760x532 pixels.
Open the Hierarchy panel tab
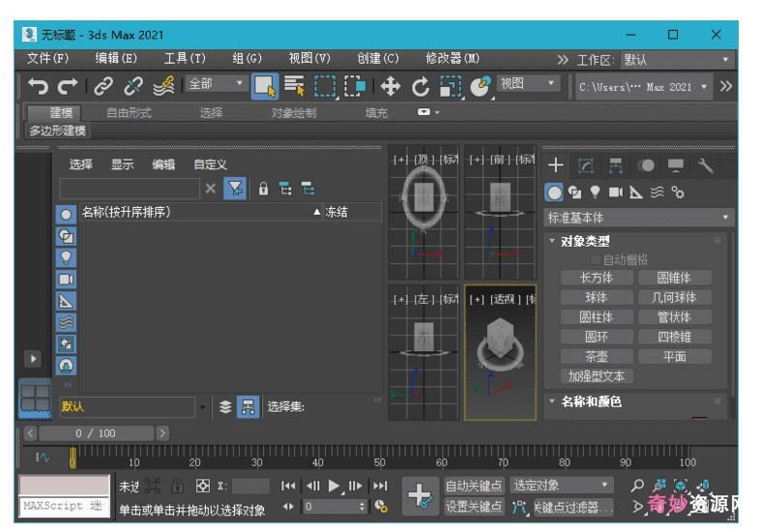coord(616,165)
